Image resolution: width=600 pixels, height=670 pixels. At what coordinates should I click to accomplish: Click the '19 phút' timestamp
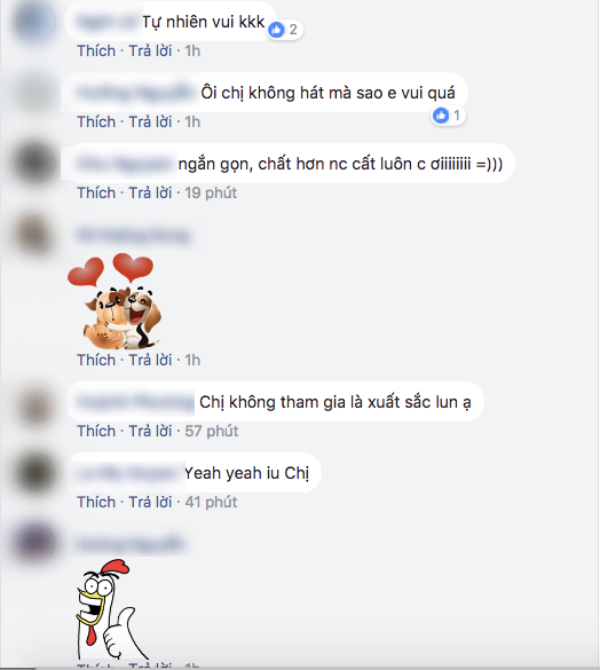[211, 193]
